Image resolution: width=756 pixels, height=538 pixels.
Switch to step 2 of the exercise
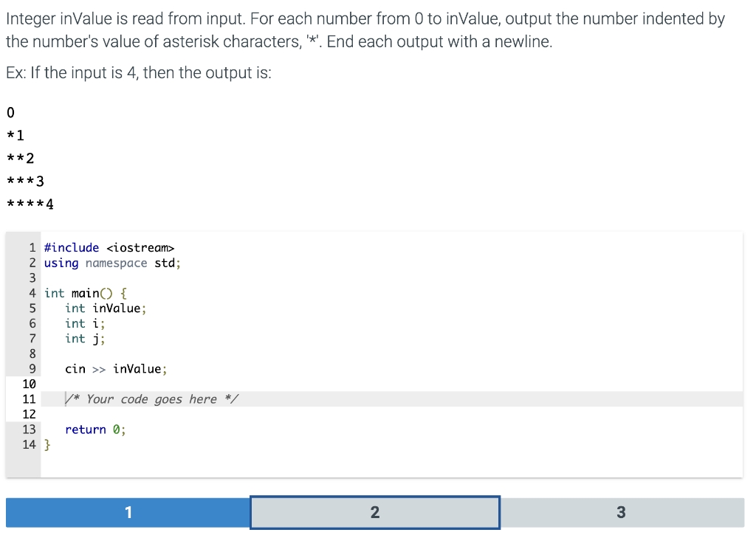374,511
